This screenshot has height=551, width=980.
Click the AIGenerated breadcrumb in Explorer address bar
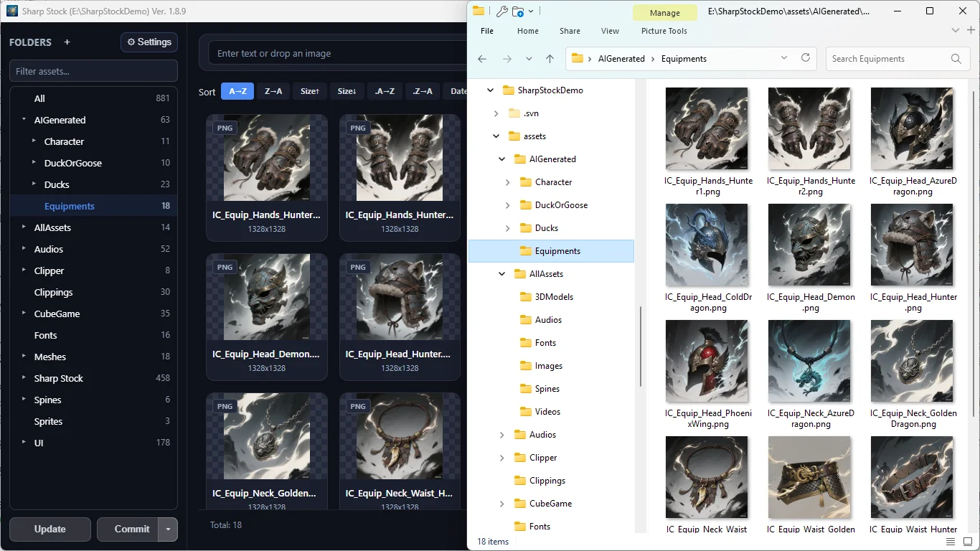pyautogui.click(x=621, y=59)
